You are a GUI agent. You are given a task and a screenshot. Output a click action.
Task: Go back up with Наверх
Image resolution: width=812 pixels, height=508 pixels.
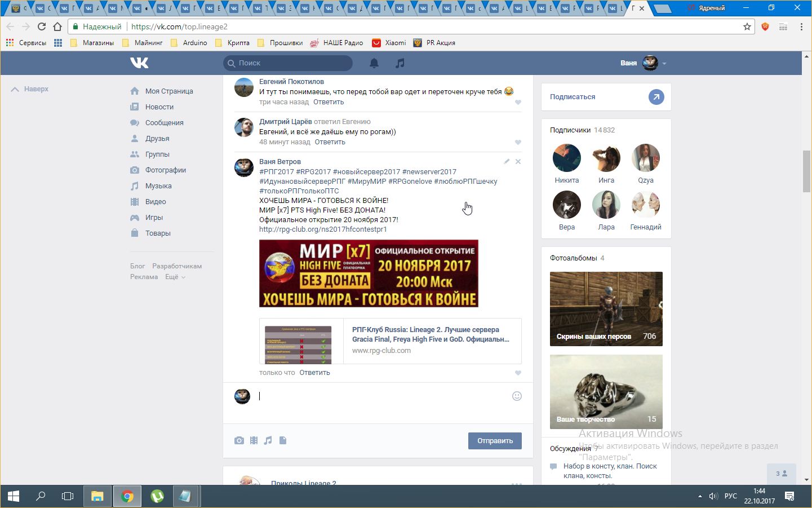[30, 89]
